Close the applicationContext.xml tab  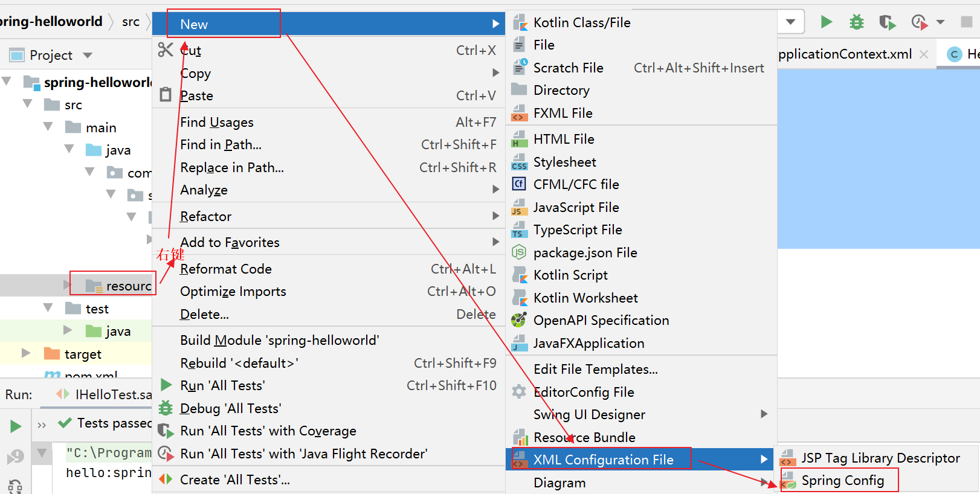point(923,54)
